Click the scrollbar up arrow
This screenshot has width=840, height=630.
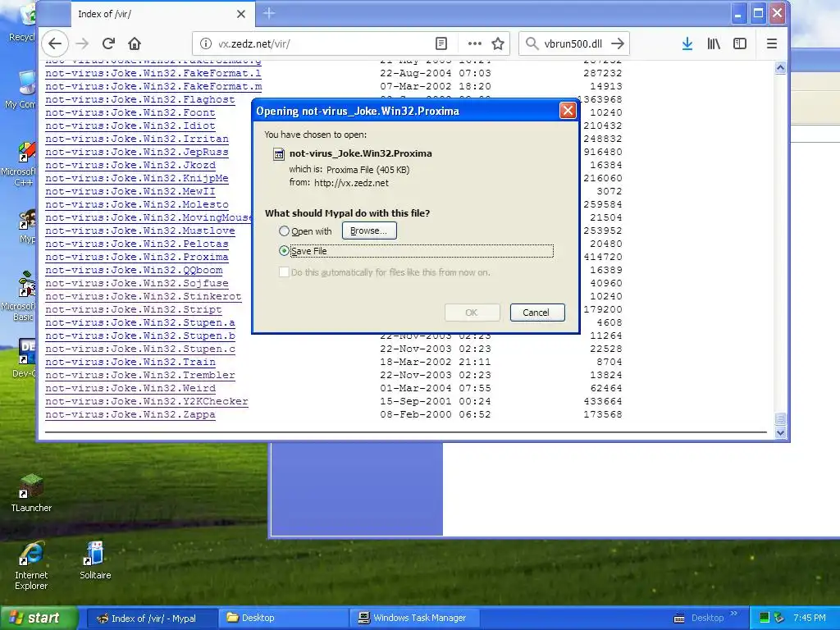tap(781, 67)
